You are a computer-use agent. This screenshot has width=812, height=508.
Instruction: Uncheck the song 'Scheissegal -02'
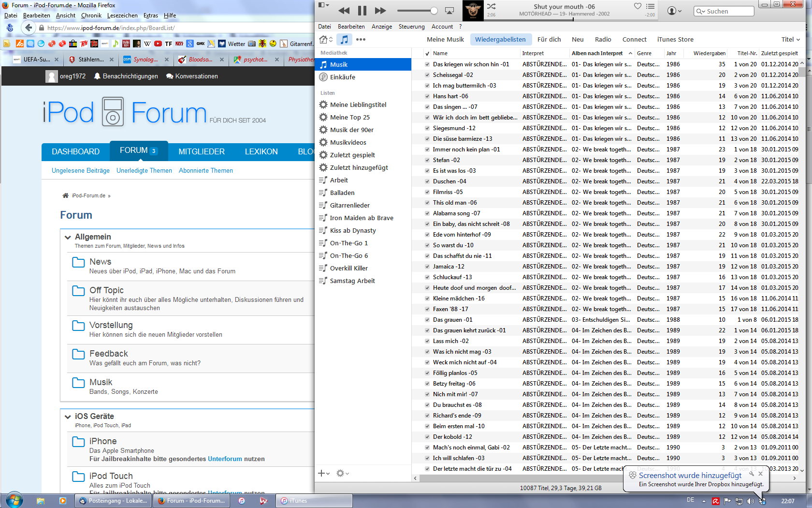click(x=427, y=75)
